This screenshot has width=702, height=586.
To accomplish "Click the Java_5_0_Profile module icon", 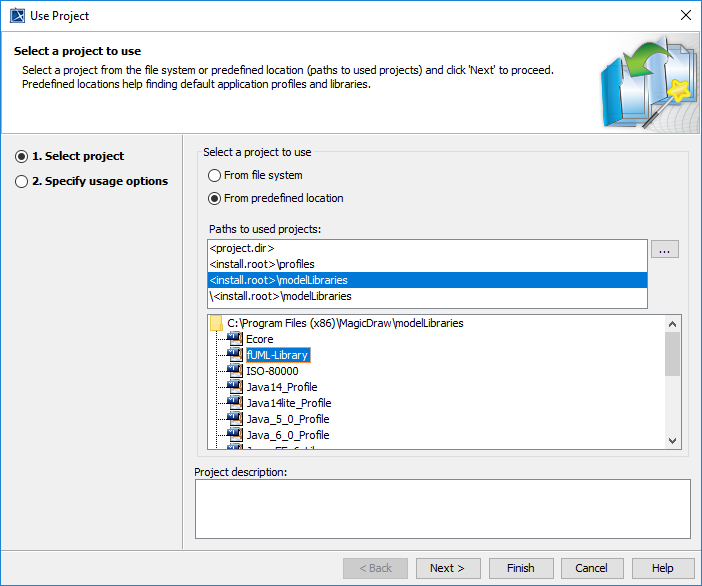I will 235,419.
